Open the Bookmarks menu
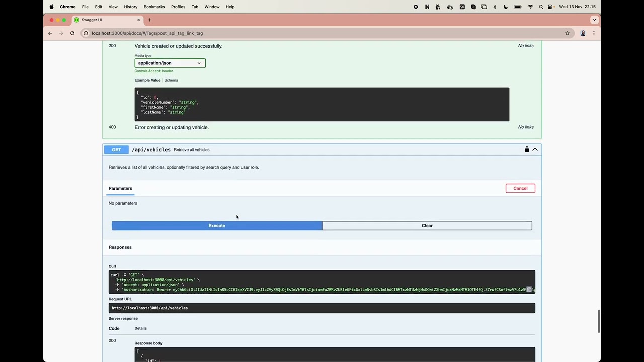The width and height of the screenshot is (644, 362). [154, 7]
